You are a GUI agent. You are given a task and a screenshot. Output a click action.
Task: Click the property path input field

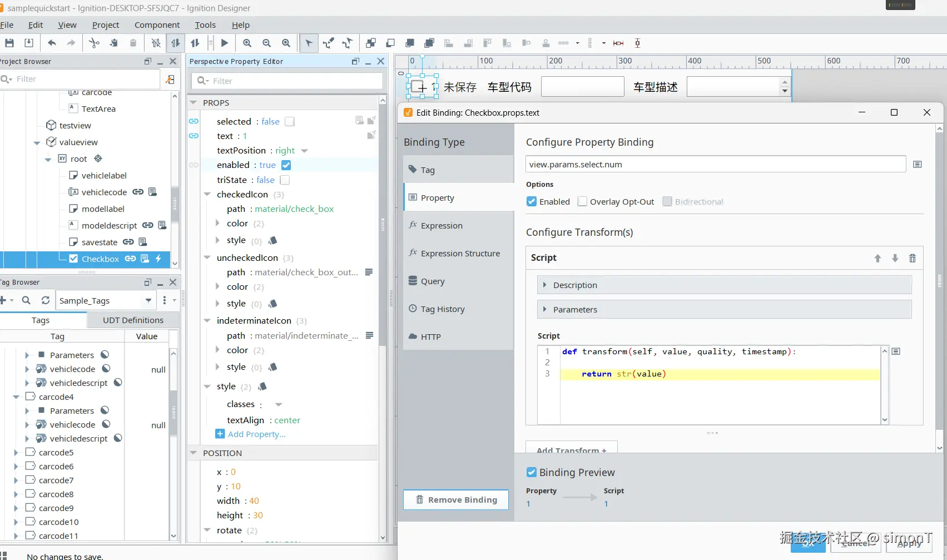716,164
